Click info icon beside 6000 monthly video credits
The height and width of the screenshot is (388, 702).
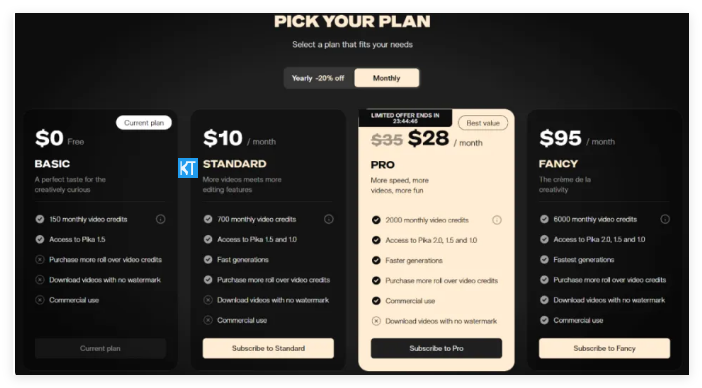[x=665, y=219]
